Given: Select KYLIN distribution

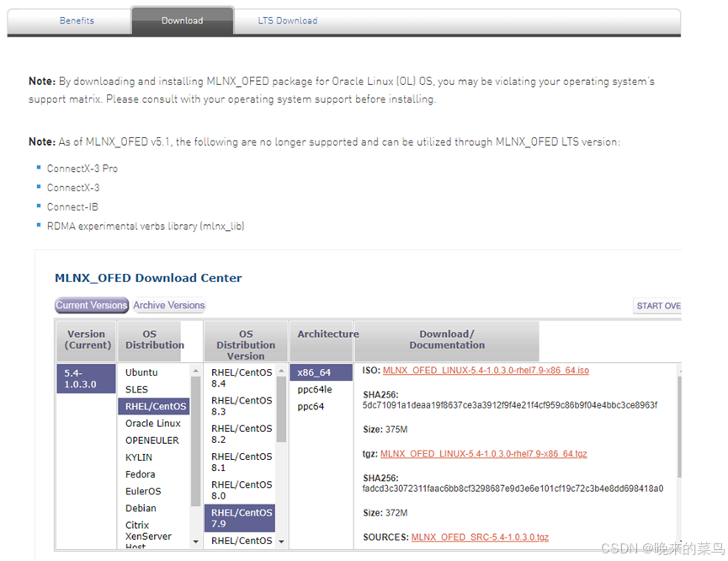Looking at the screenshot, I should [x=141, y=457].
